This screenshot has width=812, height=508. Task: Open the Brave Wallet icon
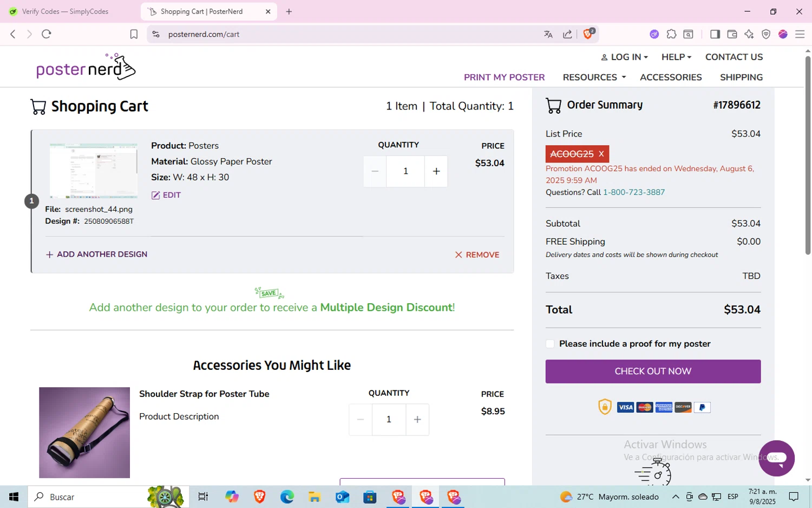click(732, 34)
